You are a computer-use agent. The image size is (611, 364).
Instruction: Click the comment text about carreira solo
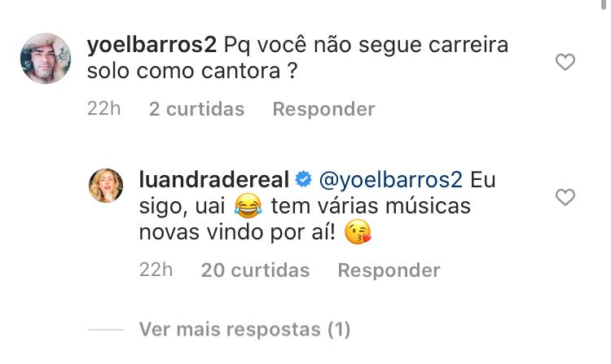tap(297, 58)
